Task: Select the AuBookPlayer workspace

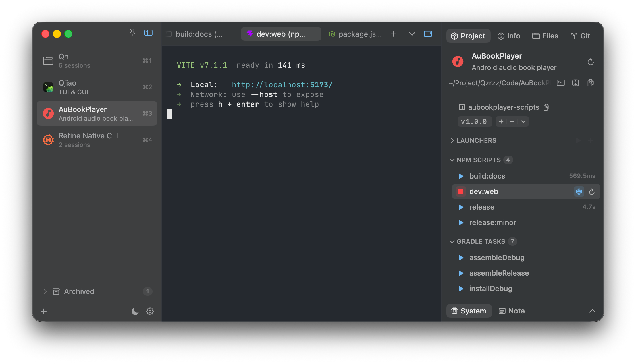Action: click(97, 113)
